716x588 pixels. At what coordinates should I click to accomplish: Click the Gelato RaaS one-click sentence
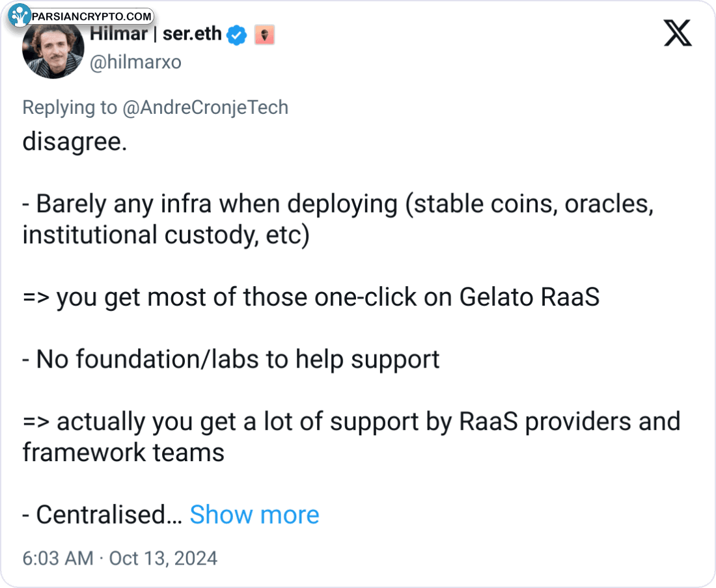tap(311, 297)
